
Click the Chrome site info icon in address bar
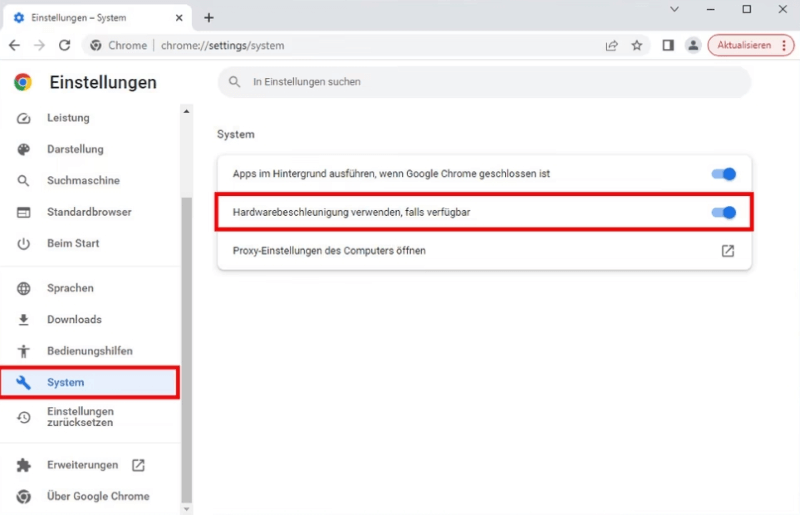[95, 45]
